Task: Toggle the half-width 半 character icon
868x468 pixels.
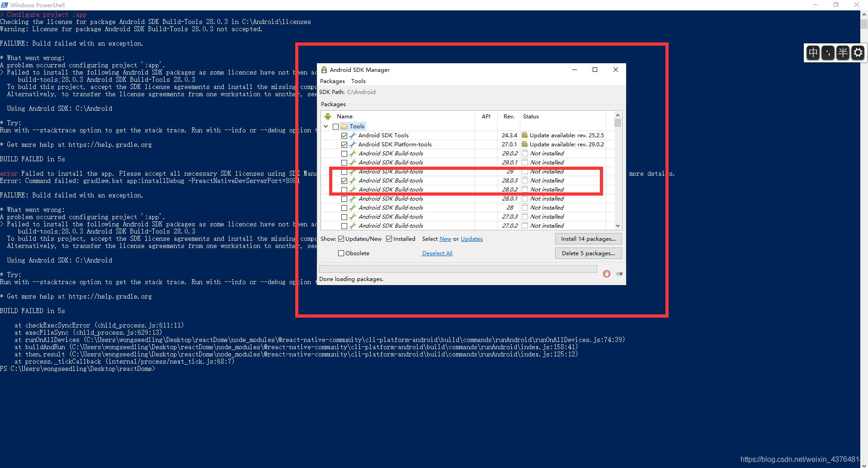Action: click(x=843, y=53)
